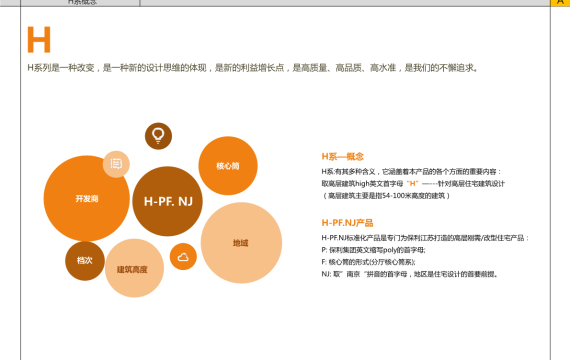The width and height of the screenshot is (570, 360).
Task: Select the 建筑高度 pale circle
Action: pyautogui.click(x=134, y=268)
